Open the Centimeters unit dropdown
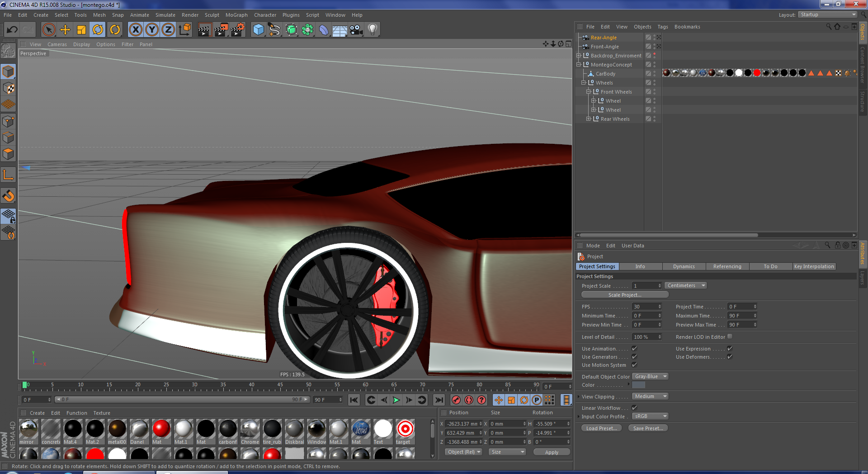The width and height of the screenshot is (868, 474). [x=685, y=285]
